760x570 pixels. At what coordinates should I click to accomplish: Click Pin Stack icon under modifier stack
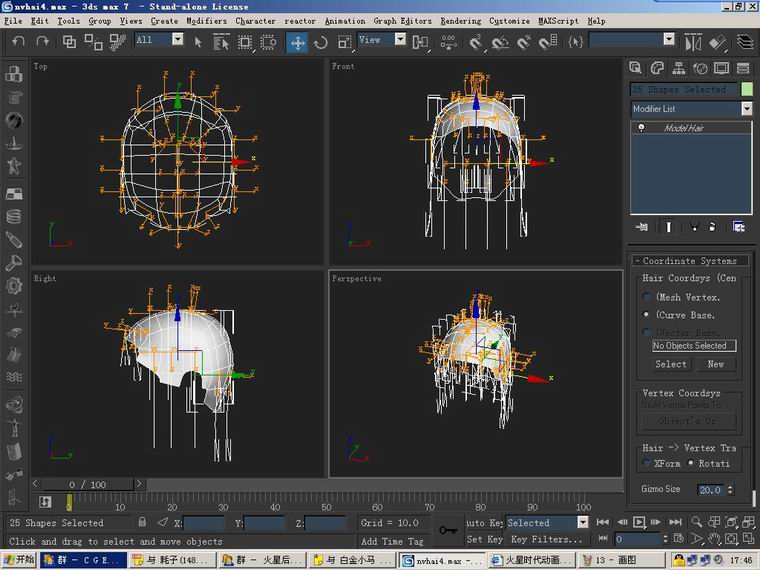pos(642,227)
